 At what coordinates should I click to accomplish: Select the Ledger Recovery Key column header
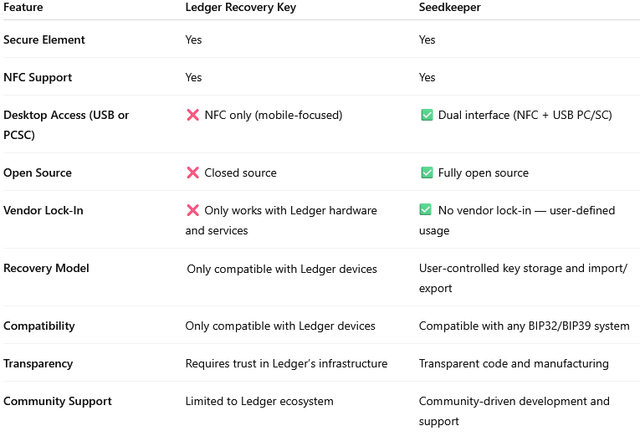[x=241, y=7]
